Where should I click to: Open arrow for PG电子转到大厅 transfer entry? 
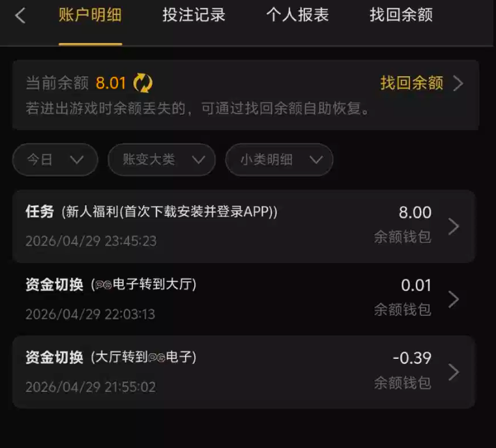tap(454, 299)
